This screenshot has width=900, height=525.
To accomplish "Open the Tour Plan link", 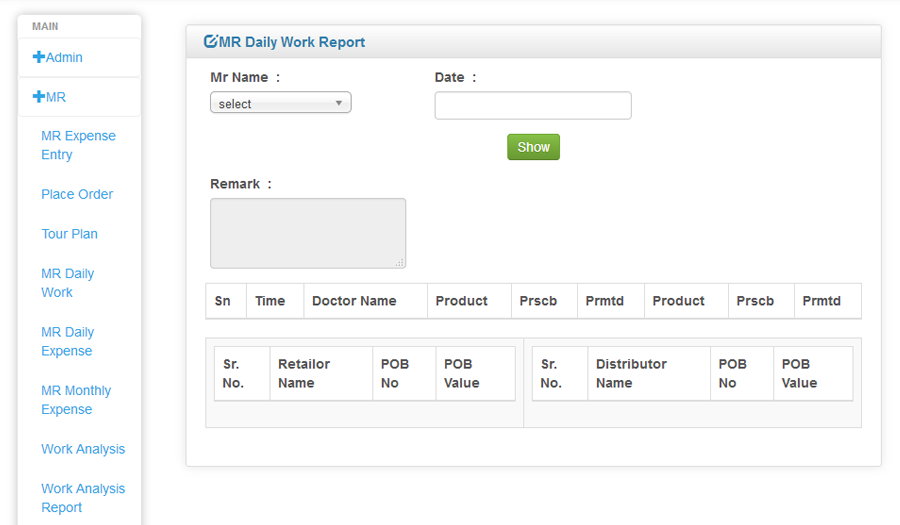I will click(69, 234).
